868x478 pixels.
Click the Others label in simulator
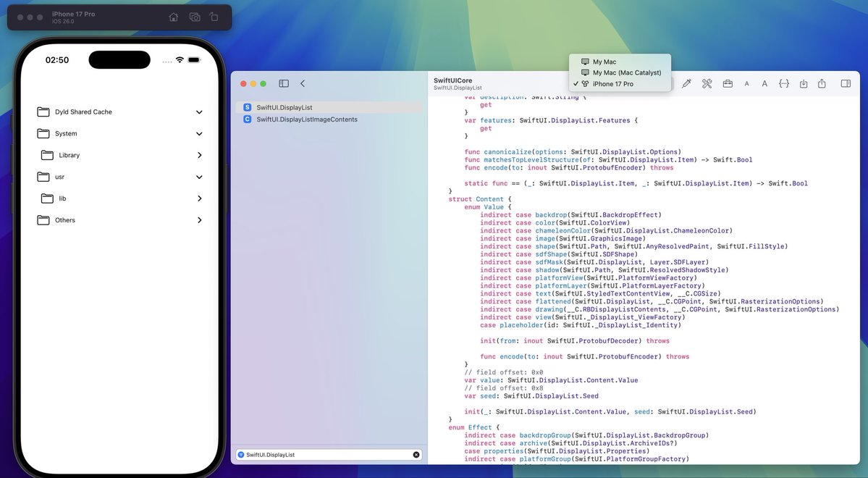coord(64,220)
